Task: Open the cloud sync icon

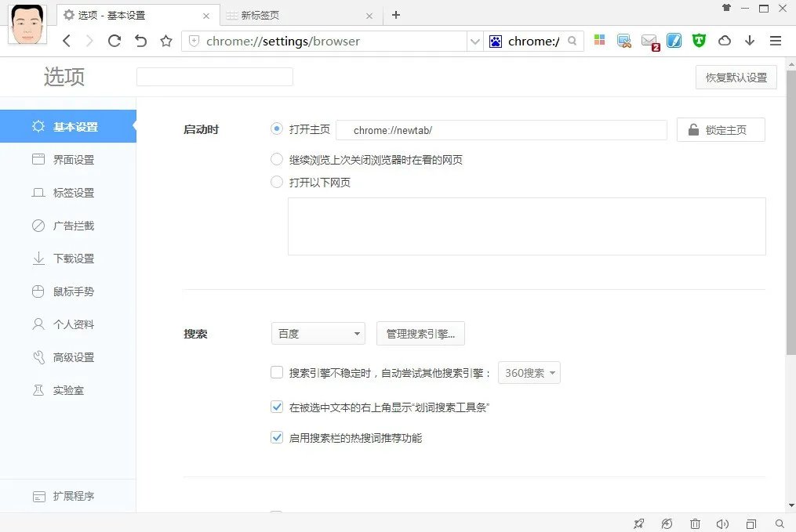Action: tap(723, 41)
